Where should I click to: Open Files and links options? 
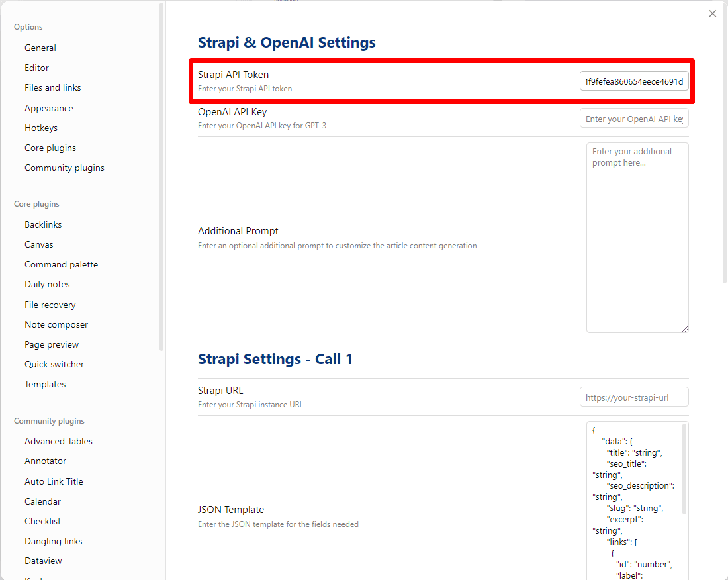click(52, 88)
